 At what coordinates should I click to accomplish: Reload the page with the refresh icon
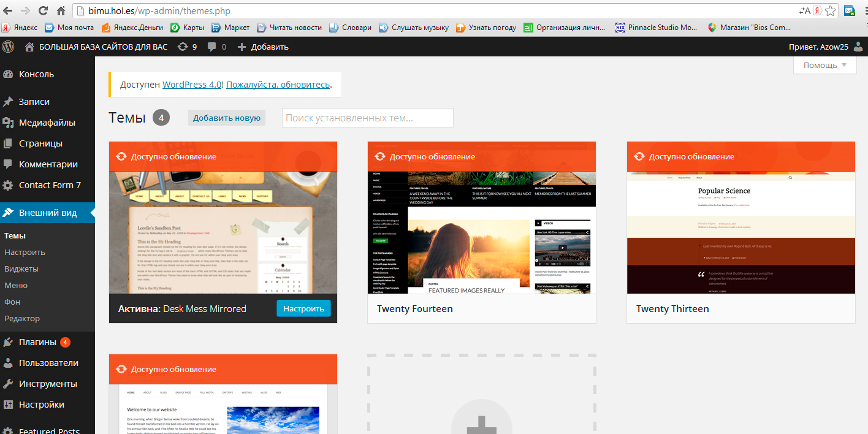tap(44, 10)
